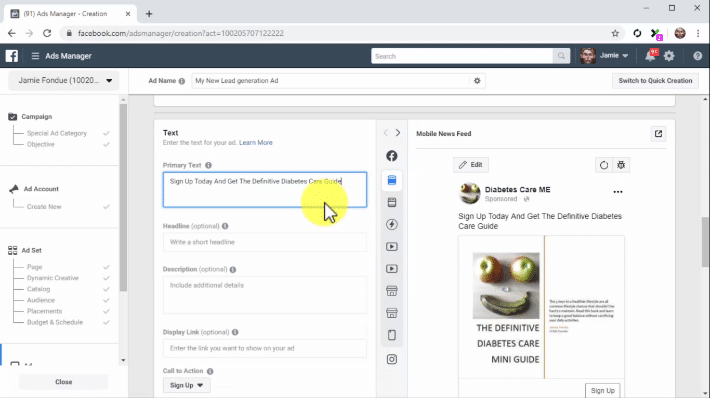This screenshot has width=710, height=398.
Task: Go to Special Ad Category section
Action: tap(57, 133)
